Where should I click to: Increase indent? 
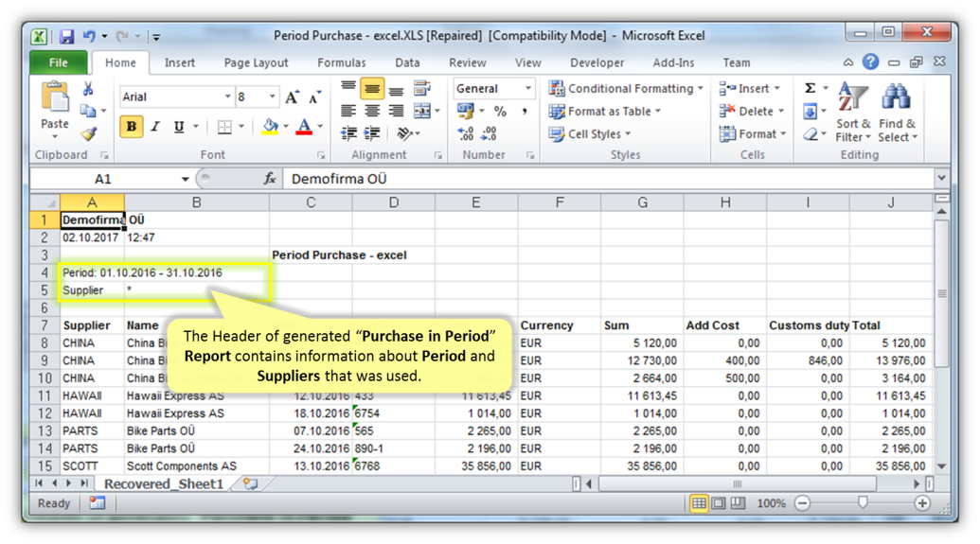tap(372, 133)
